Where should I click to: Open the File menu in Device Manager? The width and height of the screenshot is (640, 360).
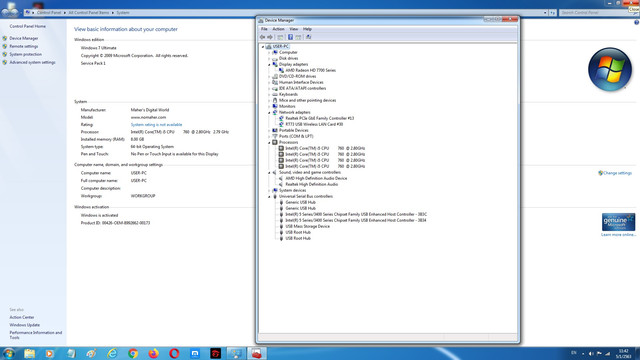point(264,29)
